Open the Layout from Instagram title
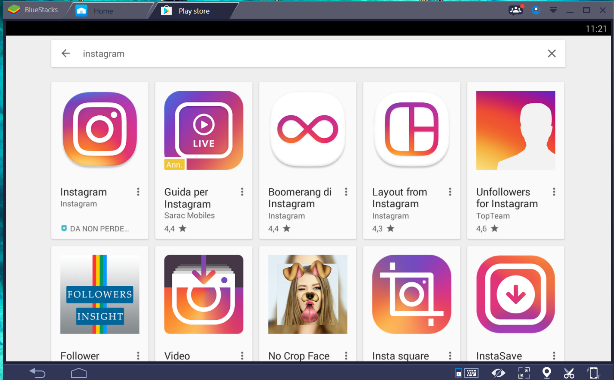The height and width of the screenshot is (380, 614). click(399, 198)
